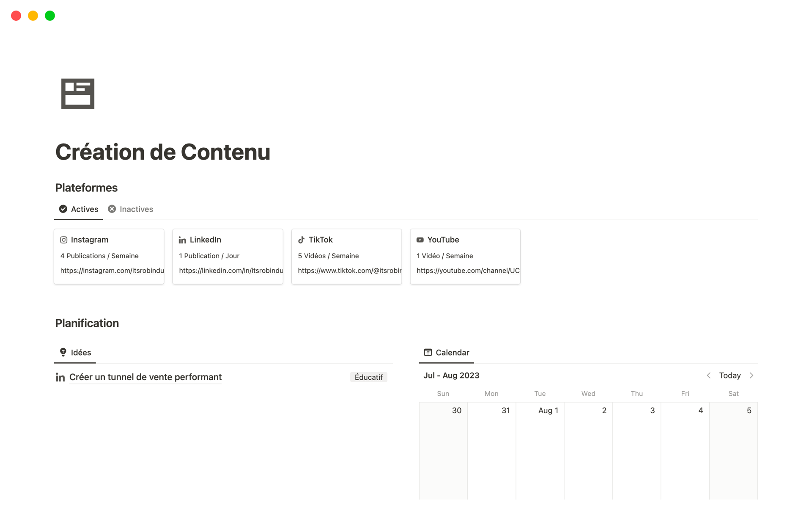Open the TikTok profile URL
This screenshot has height=508, width=812.
point(349,271)
